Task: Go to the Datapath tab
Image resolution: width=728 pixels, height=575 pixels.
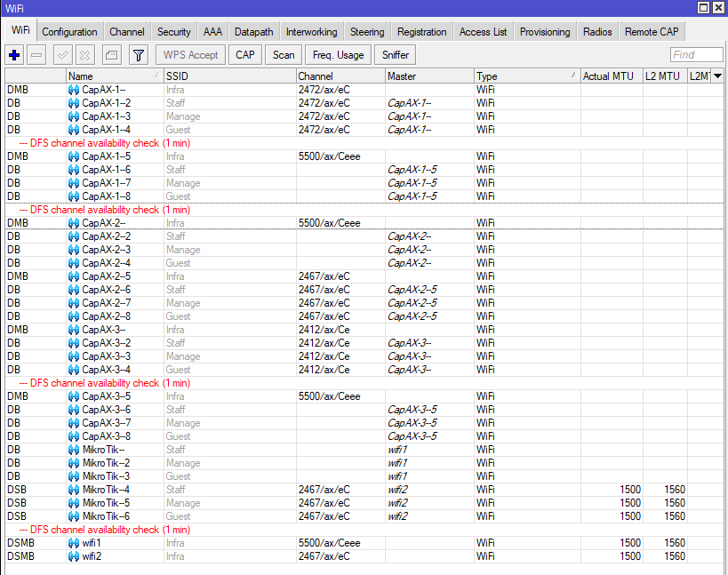Action: [254, 32]
